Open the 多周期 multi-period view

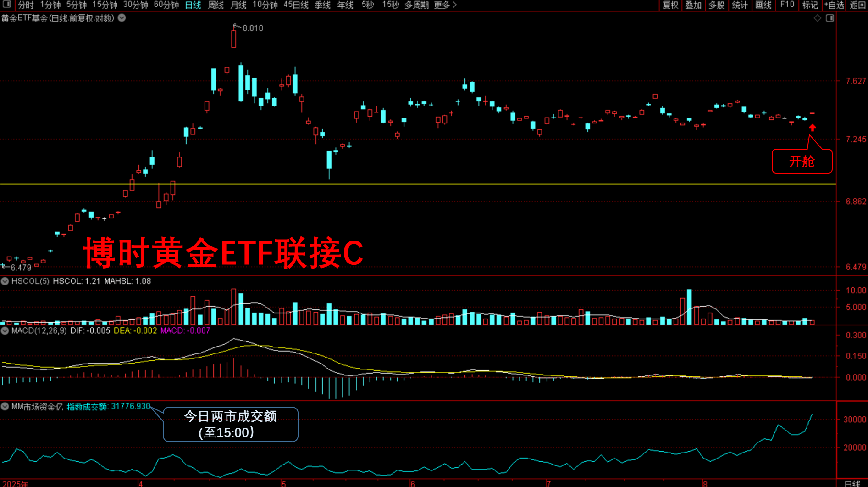tap(416, 5)
